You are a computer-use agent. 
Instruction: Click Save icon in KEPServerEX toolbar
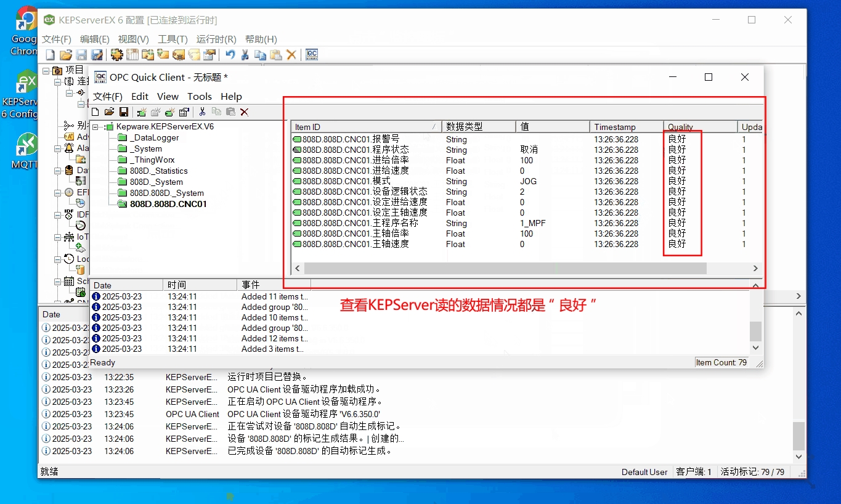81,55
